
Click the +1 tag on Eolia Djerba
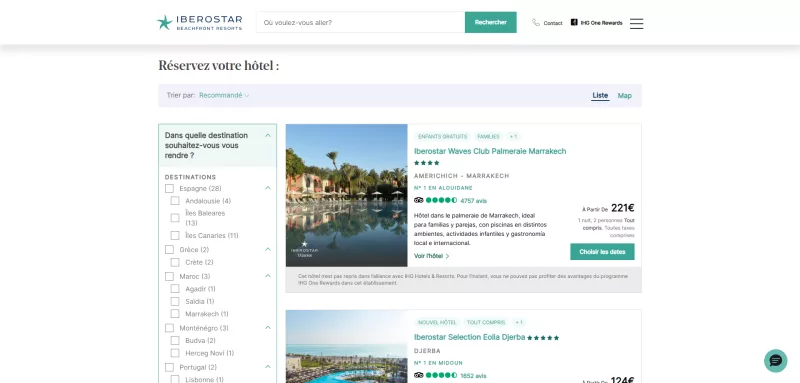point(519,322)
